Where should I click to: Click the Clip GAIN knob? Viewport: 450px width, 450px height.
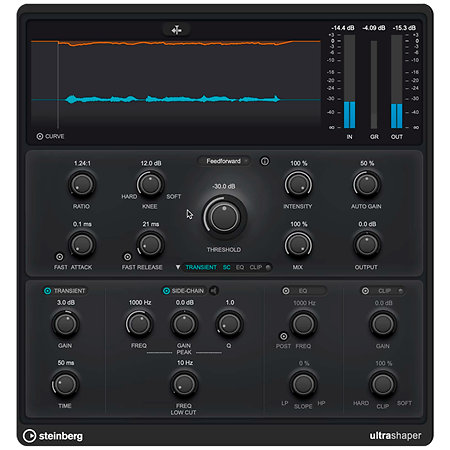(x=383, y=324)
